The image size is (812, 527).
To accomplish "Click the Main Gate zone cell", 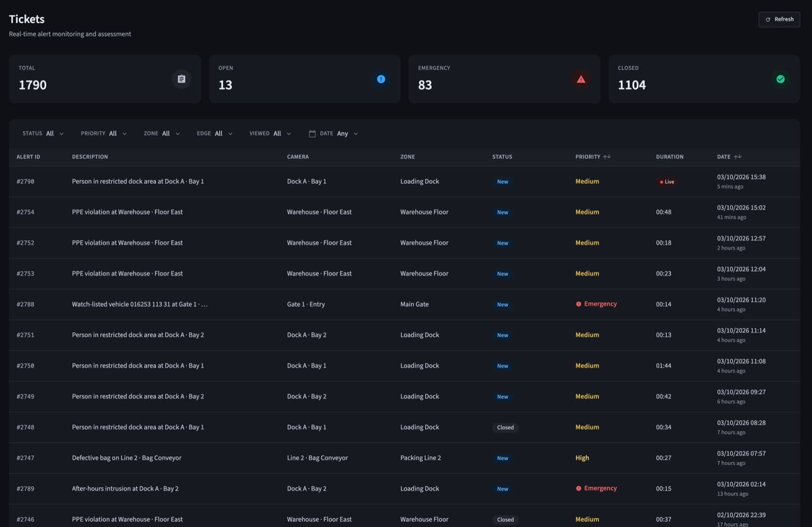I will tap(415, 305).
